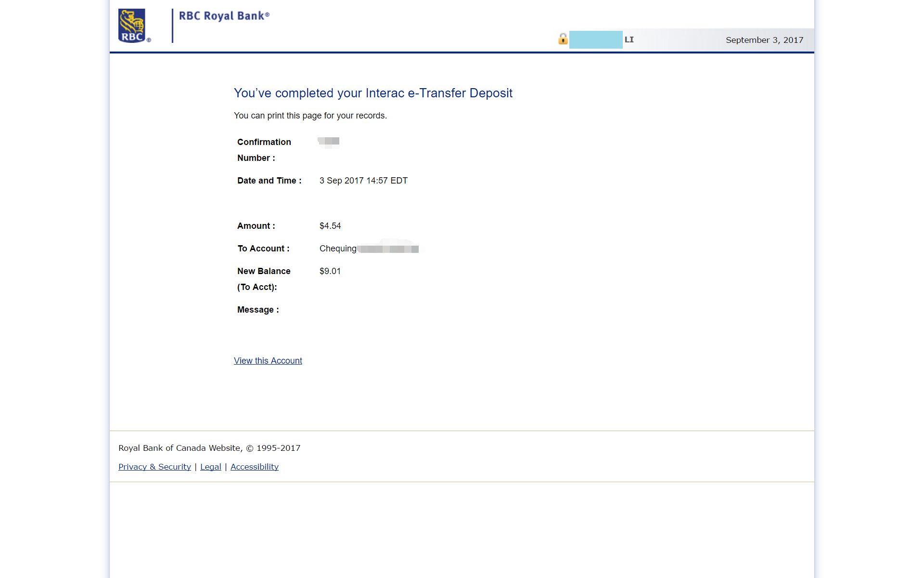Click the Date and Time label

(x=269, y=181)
